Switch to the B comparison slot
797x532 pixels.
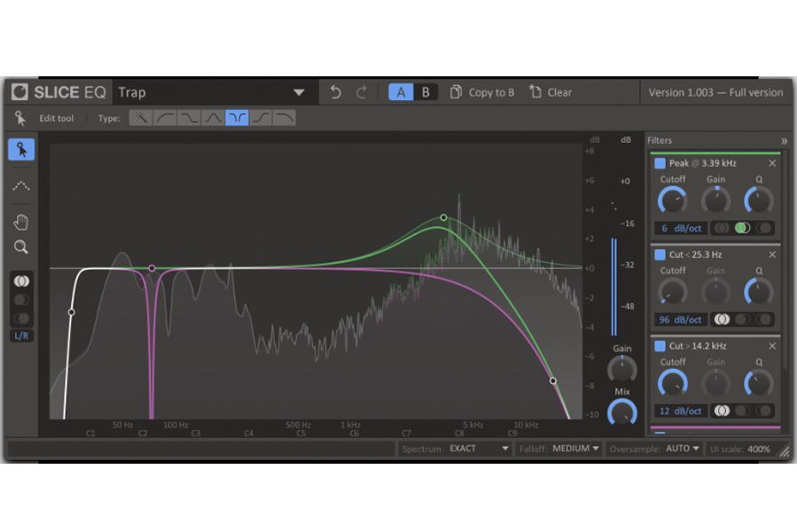pos(424,91)
